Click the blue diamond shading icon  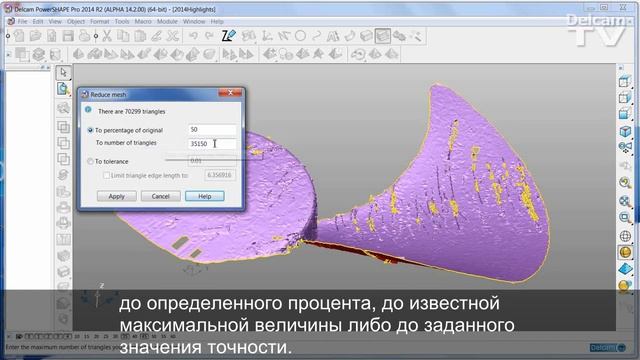pos(625,269)
